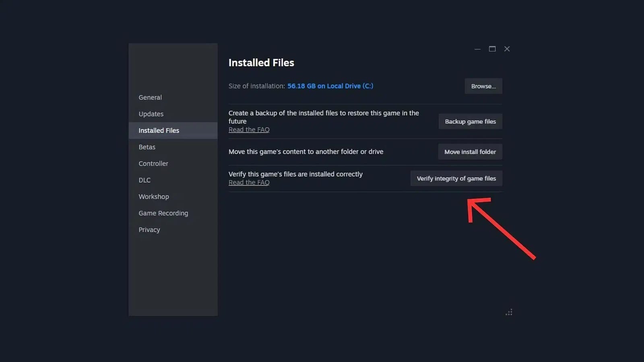Screen dimensions: 644x362
Task: Minimize the properties window
Action: coord(477,49)
